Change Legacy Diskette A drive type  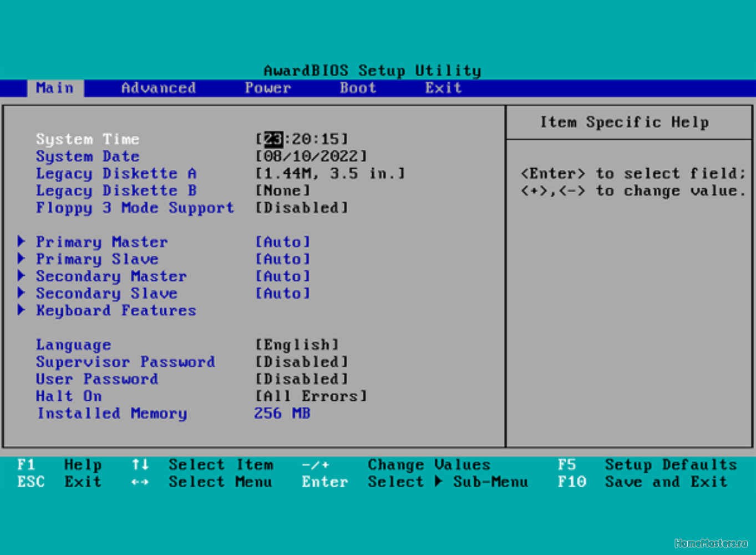coord(330,173)
